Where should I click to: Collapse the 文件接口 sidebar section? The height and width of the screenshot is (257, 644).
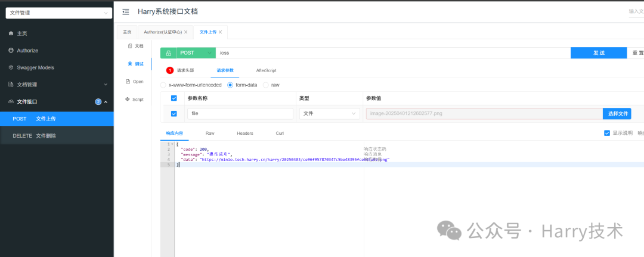point(106,101)
